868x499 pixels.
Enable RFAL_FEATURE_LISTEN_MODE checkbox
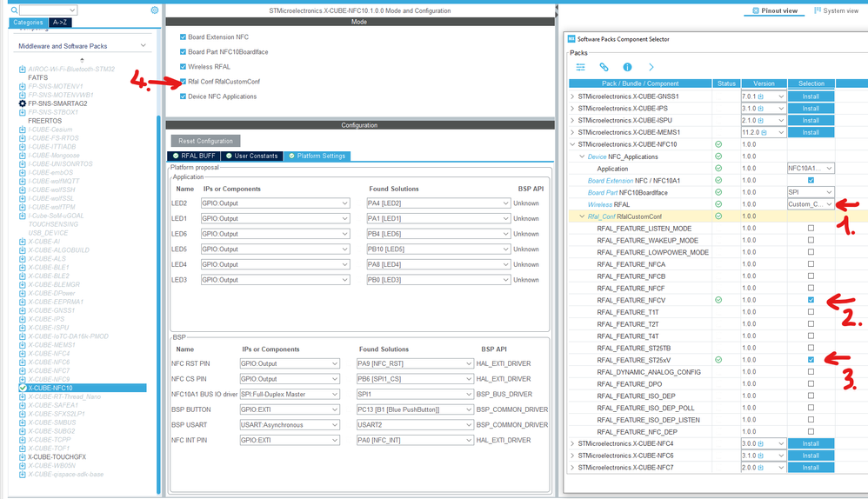(811, 228)
